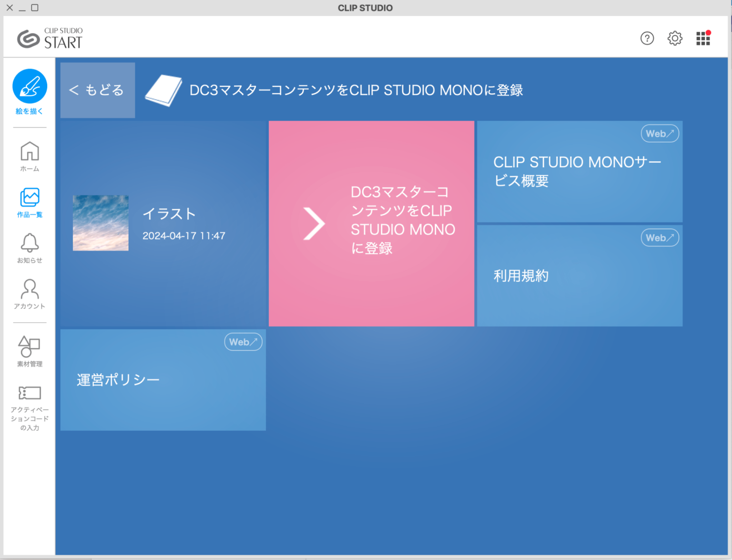
Task: Open the アカウント account icon
Action: pos(29,289)
